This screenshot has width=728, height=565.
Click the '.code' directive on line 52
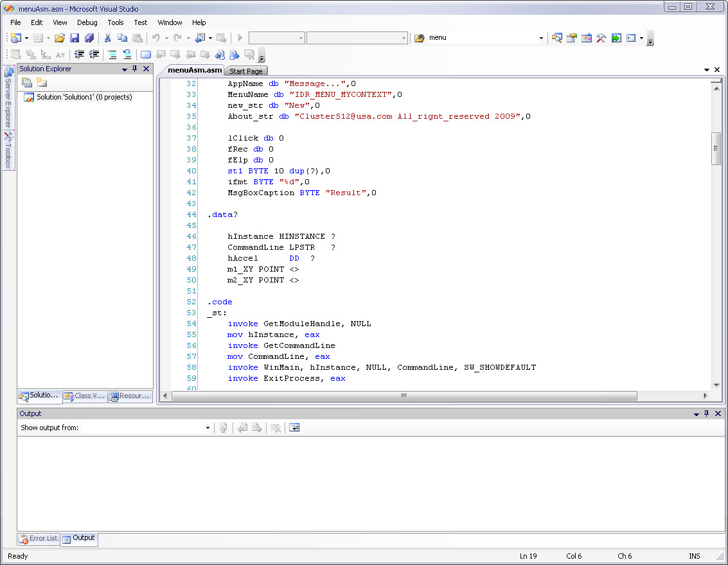220,302
